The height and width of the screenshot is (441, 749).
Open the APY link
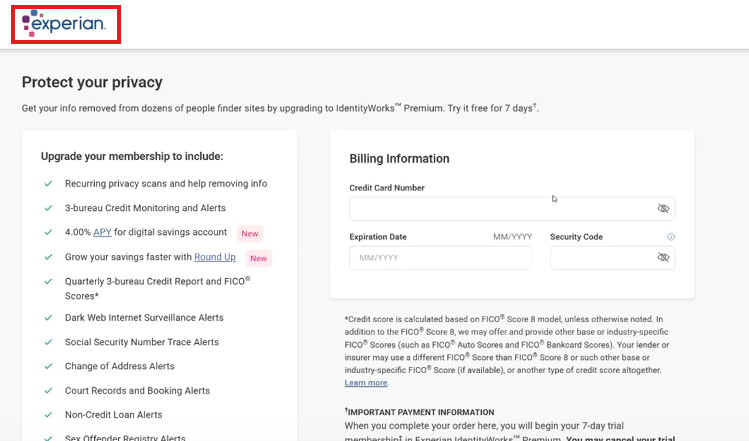102,232
